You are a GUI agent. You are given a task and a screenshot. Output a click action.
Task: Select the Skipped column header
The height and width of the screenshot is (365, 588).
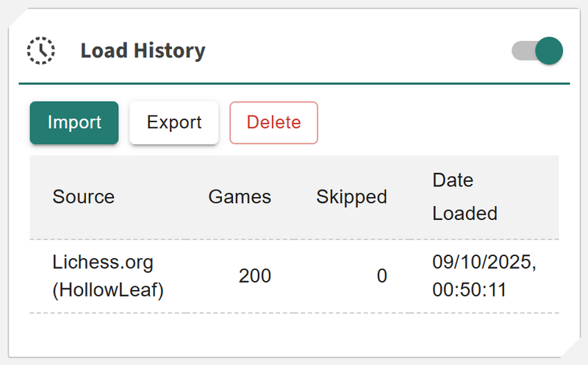351,197
